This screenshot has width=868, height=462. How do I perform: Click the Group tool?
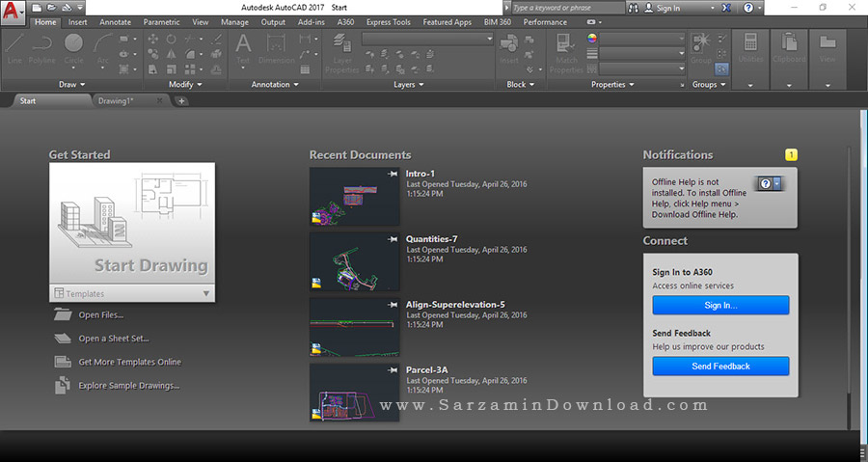click(x=701, y=48)
